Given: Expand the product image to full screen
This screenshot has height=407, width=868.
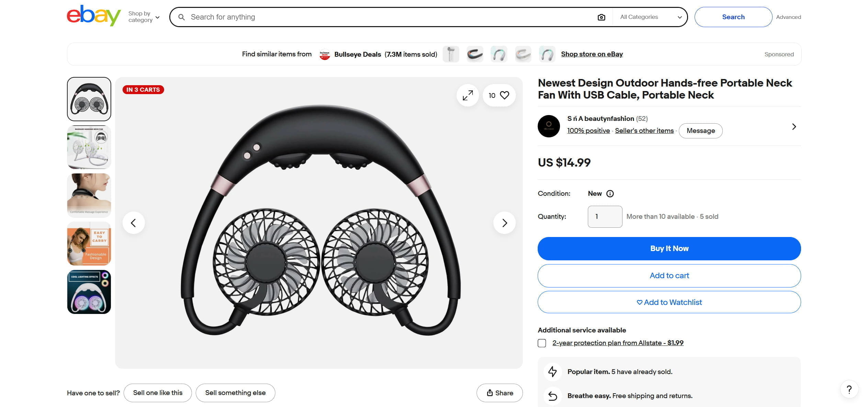Looking at the screenshot, I should coord(468,95).
